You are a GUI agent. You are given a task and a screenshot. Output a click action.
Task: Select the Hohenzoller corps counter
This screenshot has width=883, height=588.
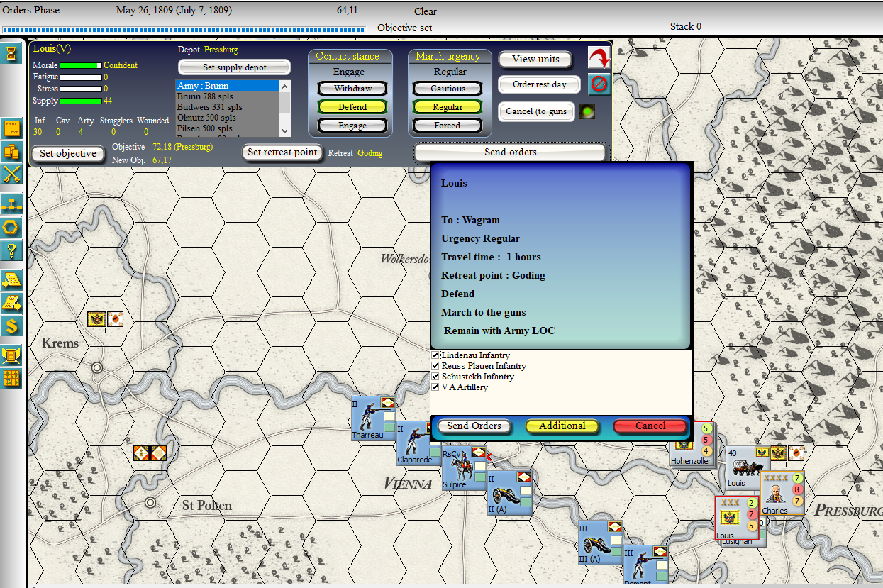pyautogui.click(x=692, y=445)
